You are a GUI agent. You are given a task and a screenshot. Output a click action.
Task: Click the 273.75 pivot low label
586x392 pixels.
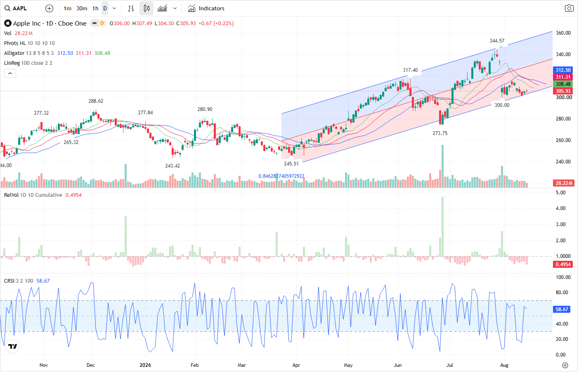[440, 133]
